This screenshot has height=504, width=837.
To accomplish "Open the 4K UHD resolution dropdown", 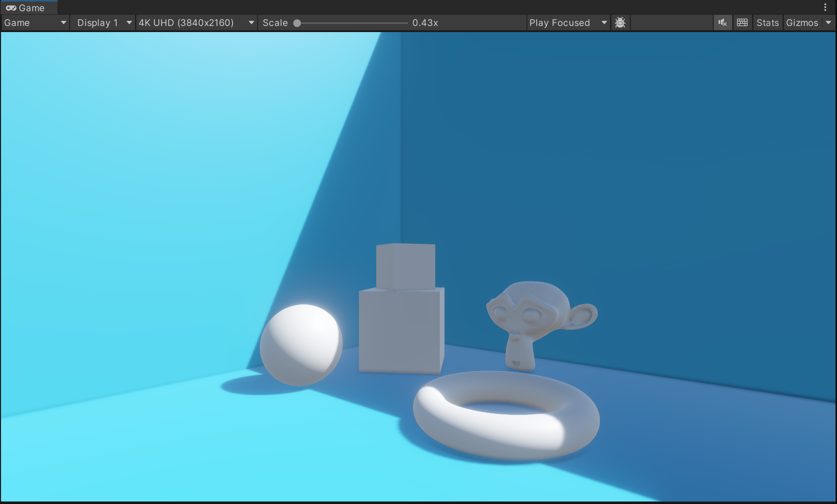I will click(196, 23).
